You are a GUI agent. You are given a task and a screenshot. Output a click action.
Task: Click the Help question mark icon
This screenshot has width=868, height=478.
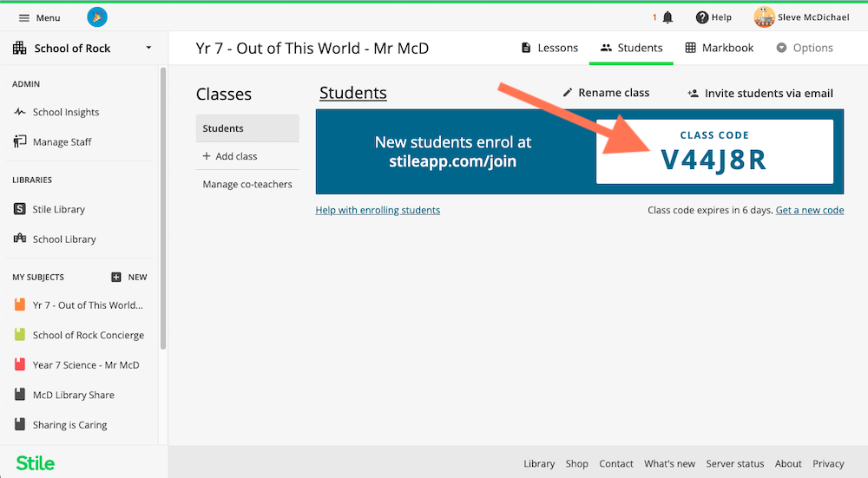pyautogui.click(x=702, y=17)
